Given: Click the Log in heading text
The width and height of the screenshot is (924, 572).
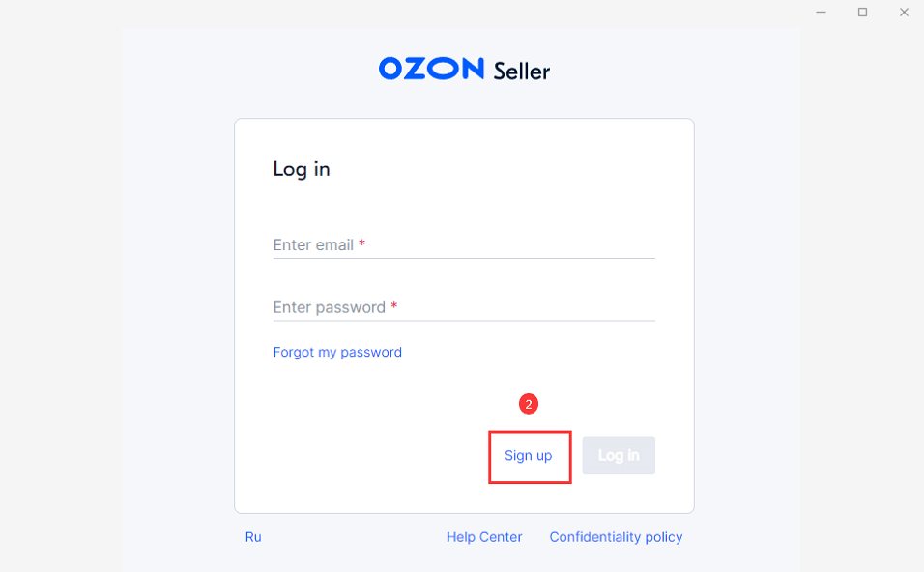Looking at the screenshot, I should point(302,169).
